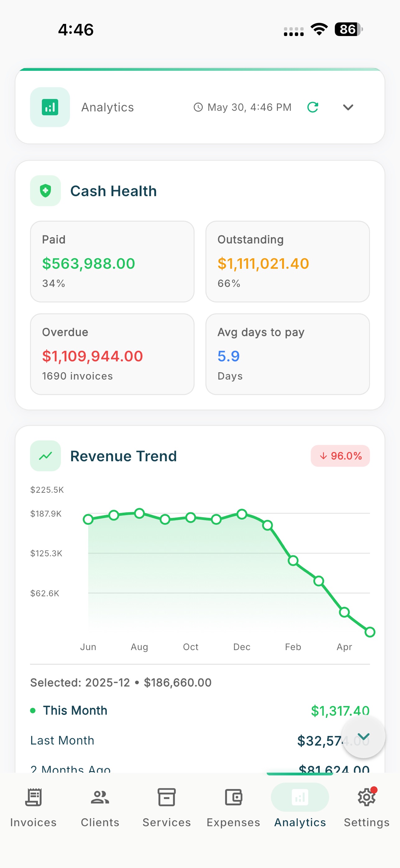
Task: Tap the Selected: 2025-12 summary text
Action: [121, 682]
